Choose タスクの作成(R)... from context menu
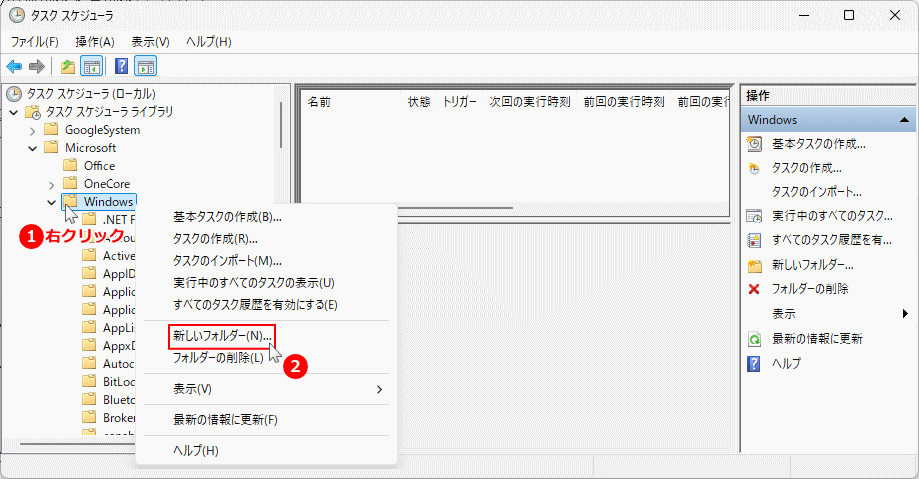This screenshot has height=479, width=919. click(x=215, y=239)
